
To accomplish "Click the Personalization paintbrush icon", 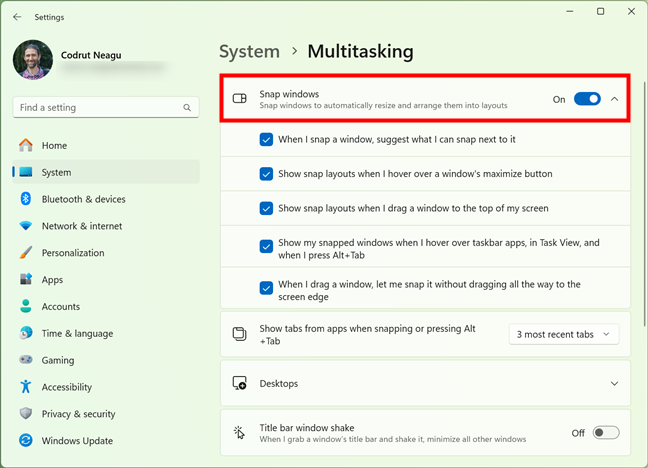I will [x=26, y=253].
